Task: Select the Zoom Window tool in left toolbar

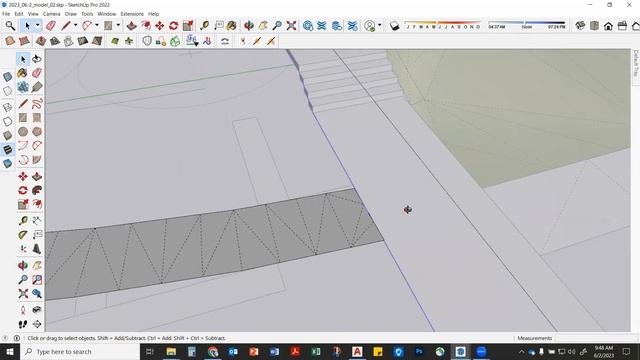Action: [37, 280]
